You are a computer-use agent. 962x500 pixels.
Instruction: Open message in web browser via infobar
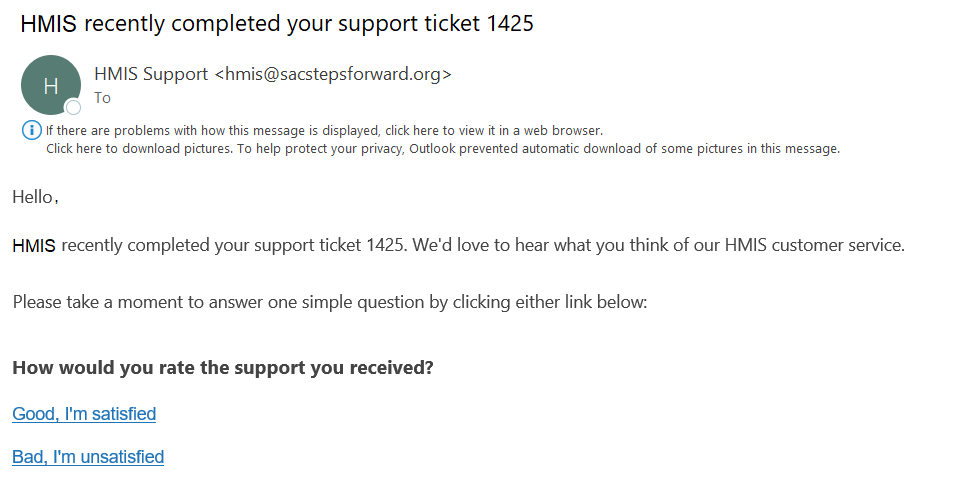tap(325, 131)
